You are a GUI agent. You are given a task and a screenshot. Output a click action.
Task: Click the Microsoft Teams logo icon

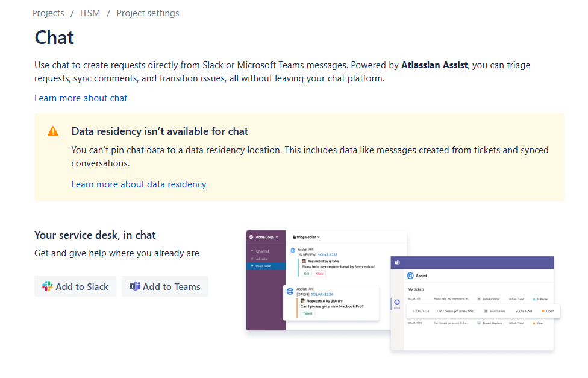[x=135, y=286]
